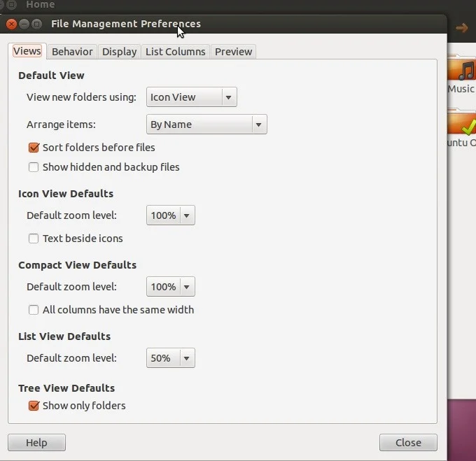The width and height of the screenshot is (476, 461).
Task: Click the Tree View Defaults heading
Action: coord(66,388)
